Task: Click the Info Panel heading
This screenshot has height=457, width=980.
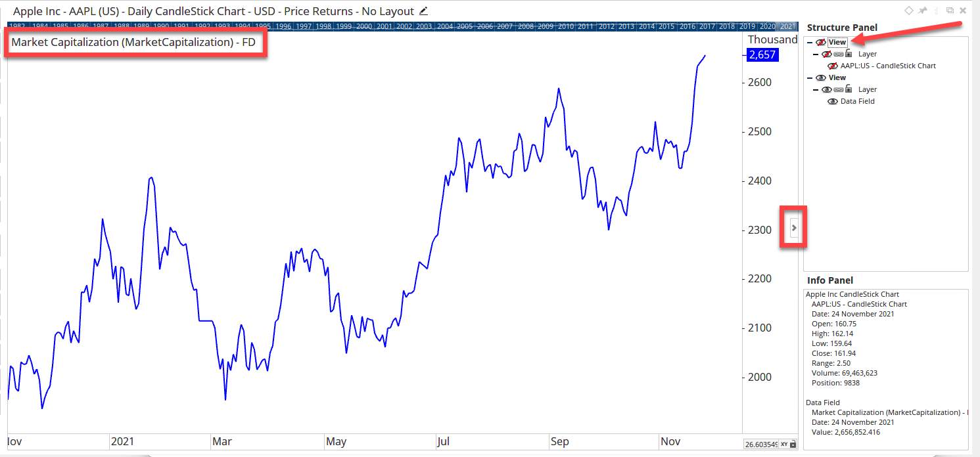Action: click(x=830, y=280)
